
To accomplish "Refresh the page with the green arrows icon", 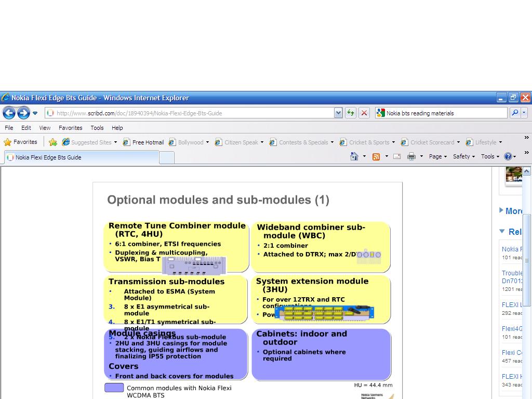I will point(351,113).
